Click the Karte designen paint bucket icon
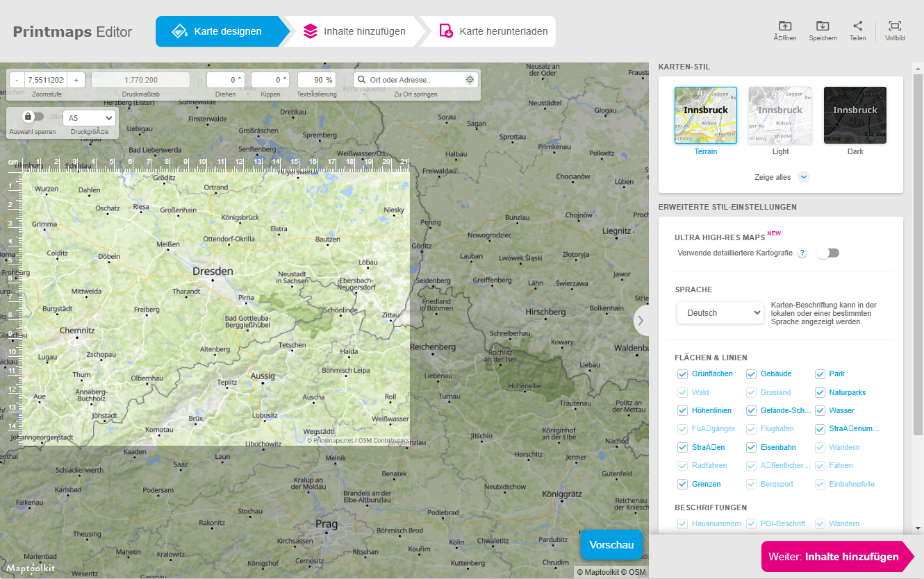This screenshot has height=579, width=924. pyautogui.click(x=179, y=31)
